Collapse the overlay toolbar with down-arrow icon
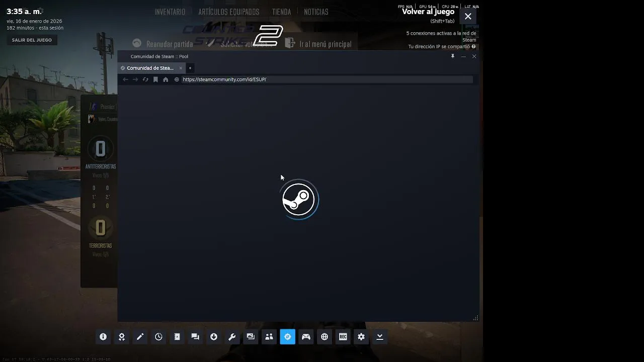The image size is (644, 362). [380, 337]
